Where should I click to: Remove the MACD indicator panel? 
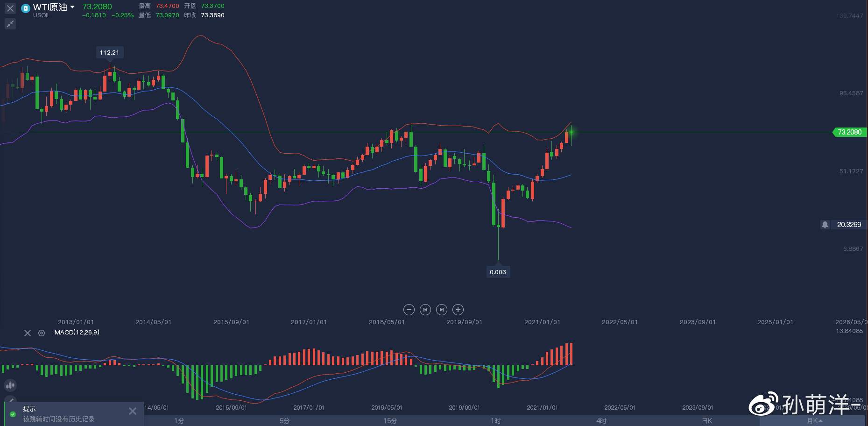(x=28, y=333)
